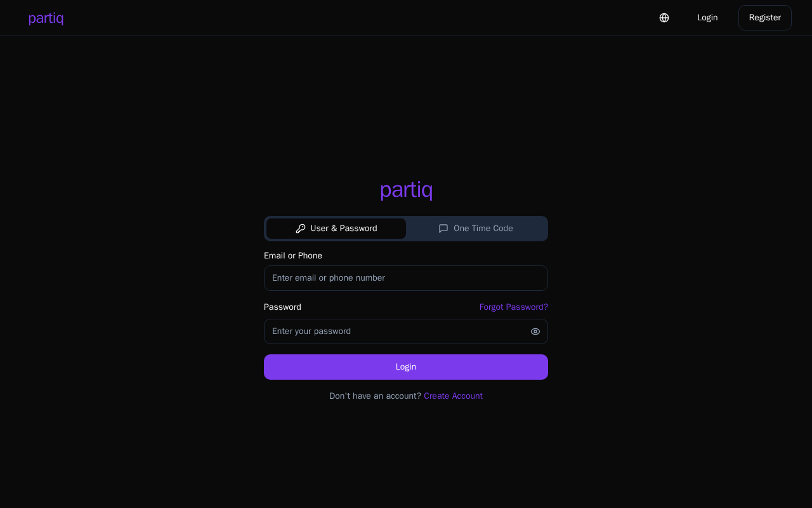Click the key icon beside User & Password
The image size is (812, 508).
[301, 229]
